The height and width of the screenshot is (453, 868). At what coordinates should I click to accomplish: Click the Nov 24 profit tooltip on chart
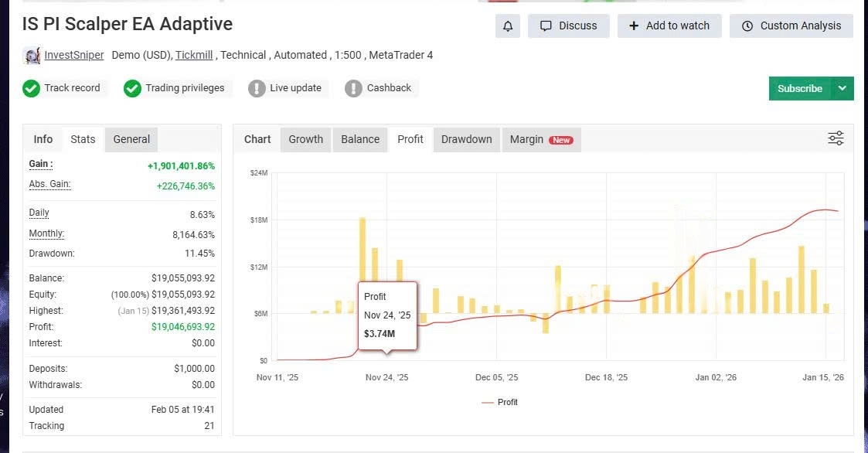(x=386, y=315)
